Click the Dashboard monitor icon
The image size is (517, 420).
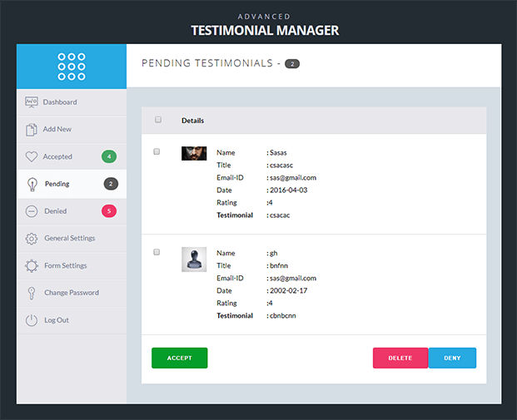click(32, 102)
